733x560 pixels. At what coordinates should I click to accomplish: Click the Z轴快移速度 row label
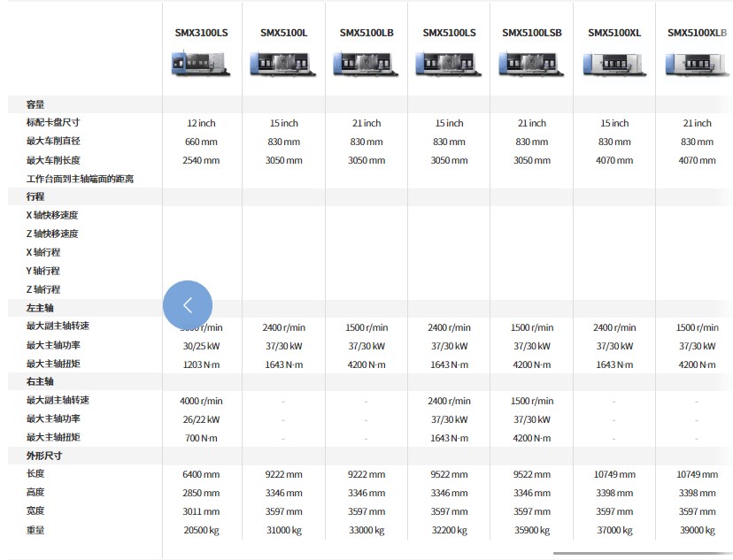[52, 234]
